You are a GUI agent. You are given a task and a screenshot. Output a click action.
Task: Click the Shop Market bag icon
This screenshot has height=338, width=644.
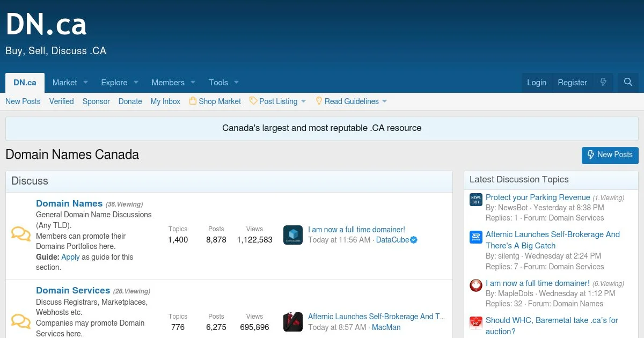click(x=193, y=101)
